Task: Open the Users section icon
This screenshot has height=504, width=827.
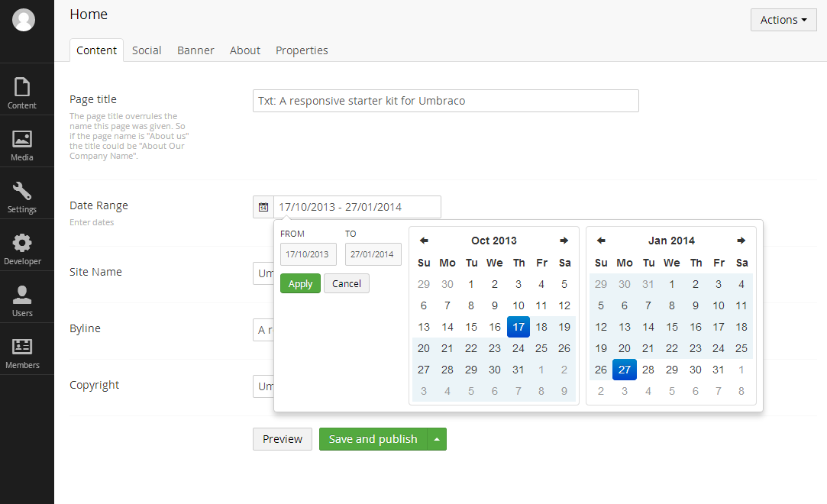Action: (x=22, y=301)
